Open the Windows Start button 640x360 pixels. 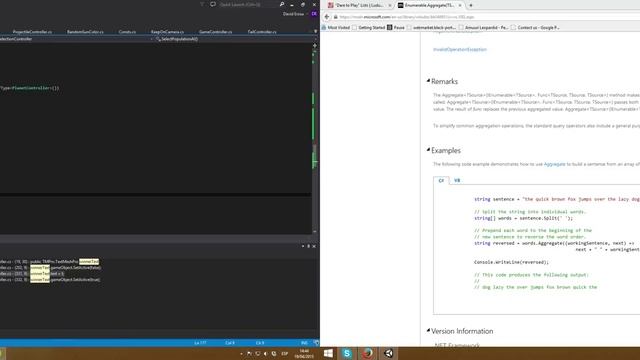[x=328, y=353]
